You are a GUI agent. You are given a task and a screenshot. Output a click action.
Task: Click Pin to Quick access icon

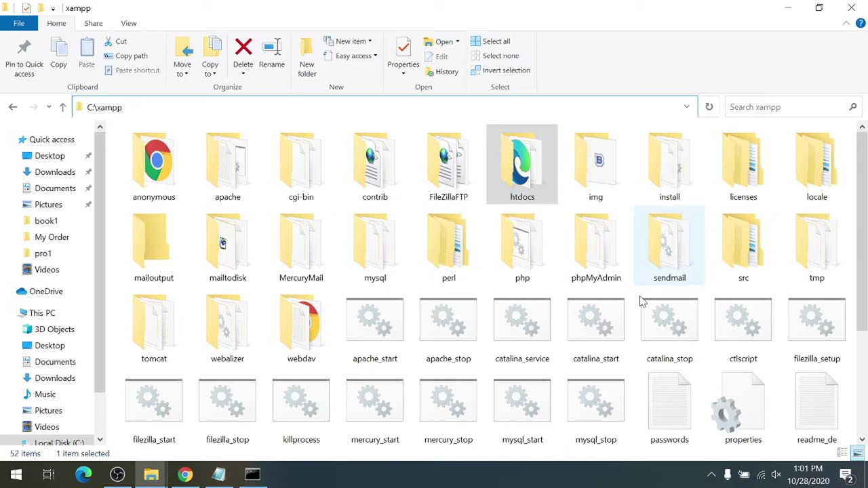tap(24, 58)
